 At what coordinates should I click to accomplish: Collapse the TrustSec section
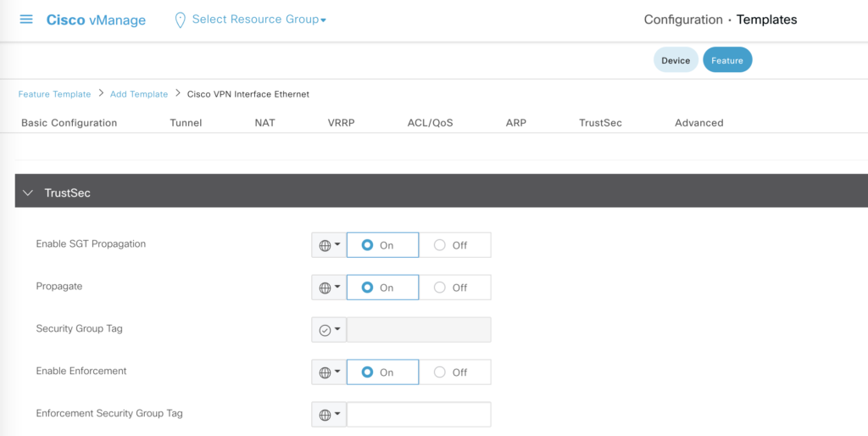coord(28,193)
